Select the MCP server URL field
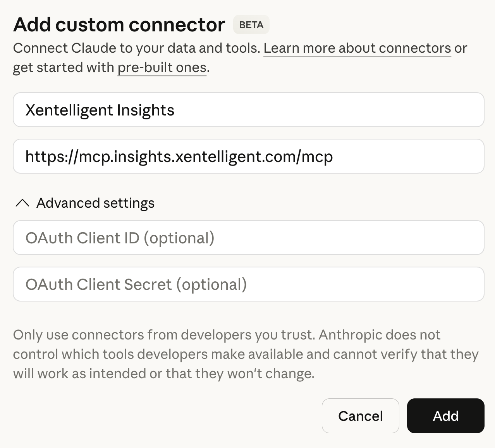Image resolution: width=495 pixels, height=448 pixels. [x=248, y=156]
